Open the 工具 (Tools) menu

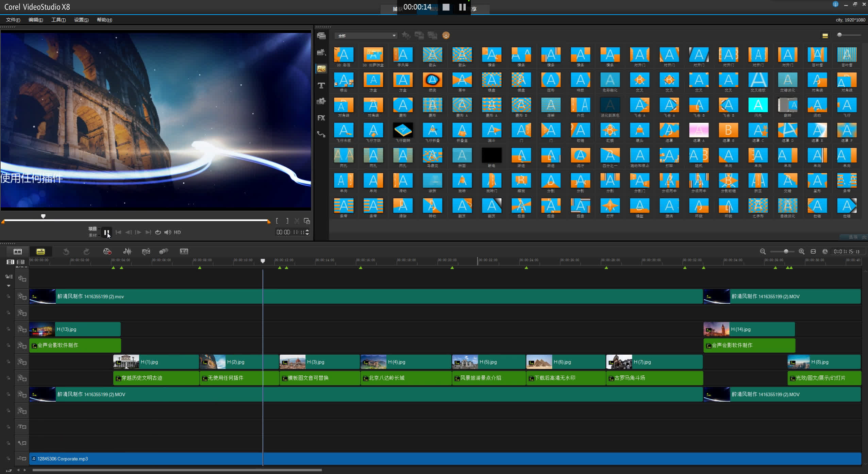point(59,20)
